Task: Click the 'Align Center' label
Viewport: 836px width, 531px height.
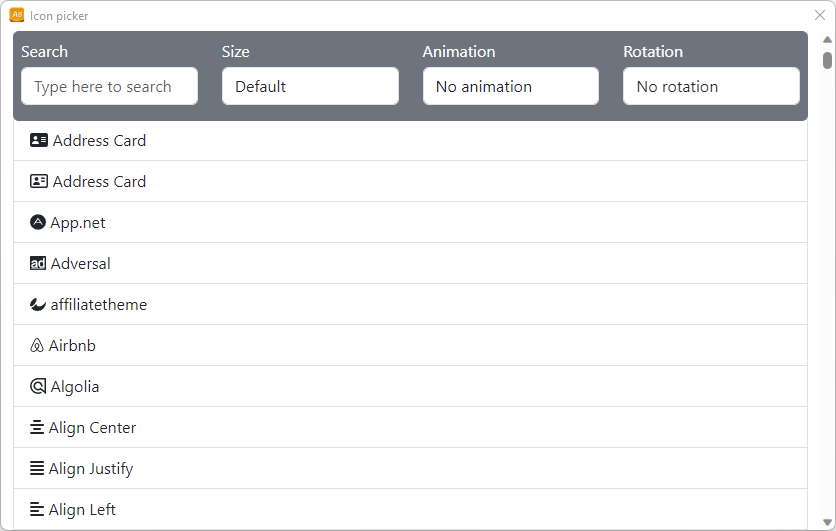Action: 92,428
